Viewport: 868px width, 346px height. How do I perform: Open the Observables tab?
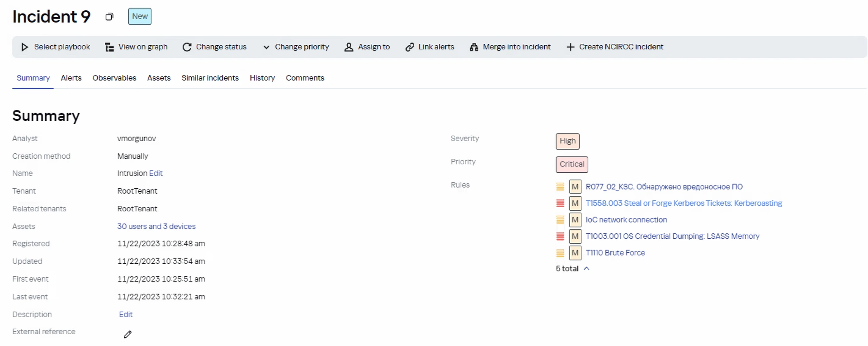tap(114, 78)
